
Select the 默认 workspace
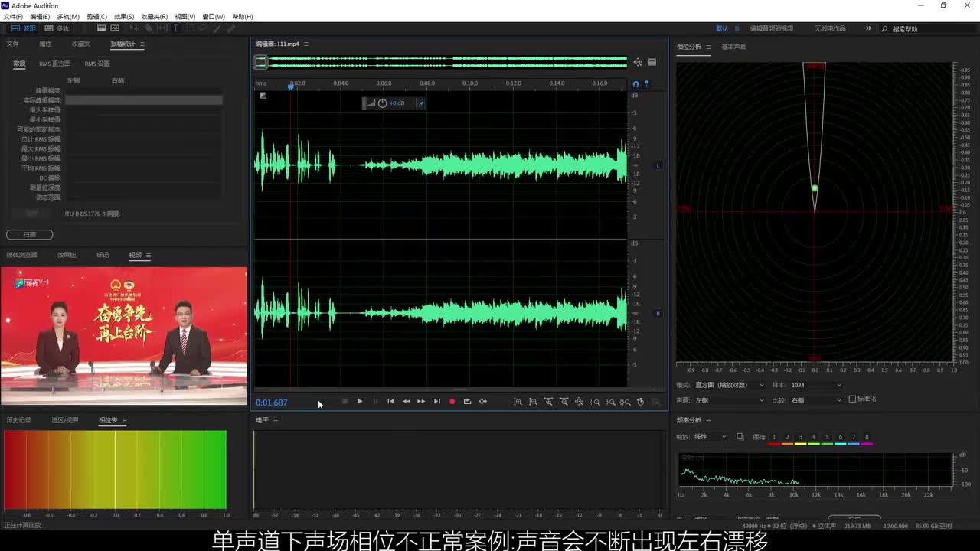coord(722,28)
